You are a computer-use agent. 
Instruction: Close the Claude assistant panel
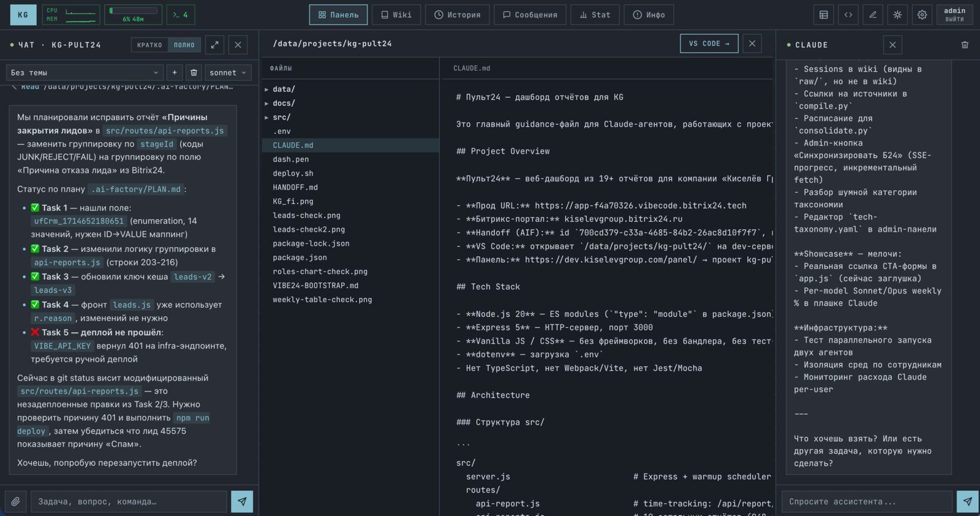(892, 45)
